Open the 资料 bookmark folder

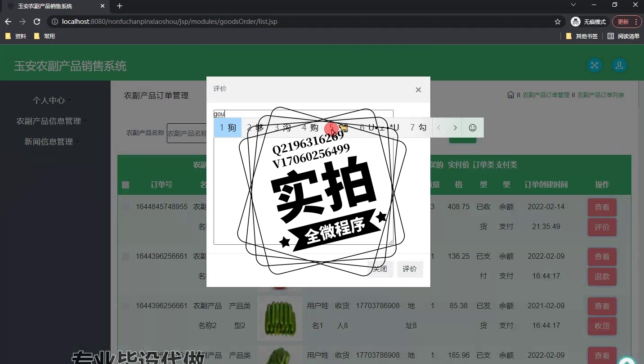tap(16, 36)
